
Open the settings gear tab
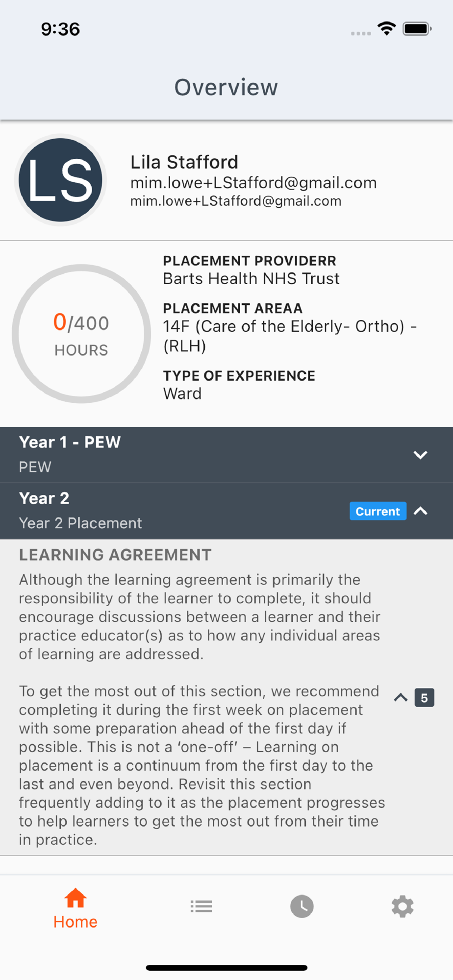[x=403, y=906]
